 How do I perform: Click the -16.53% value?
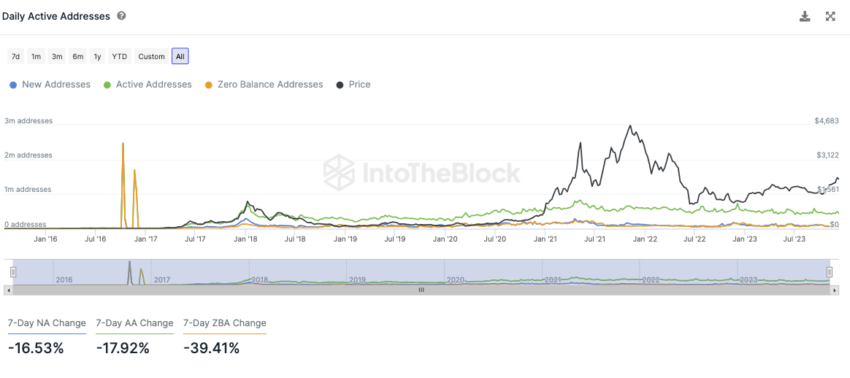(36, 348)
